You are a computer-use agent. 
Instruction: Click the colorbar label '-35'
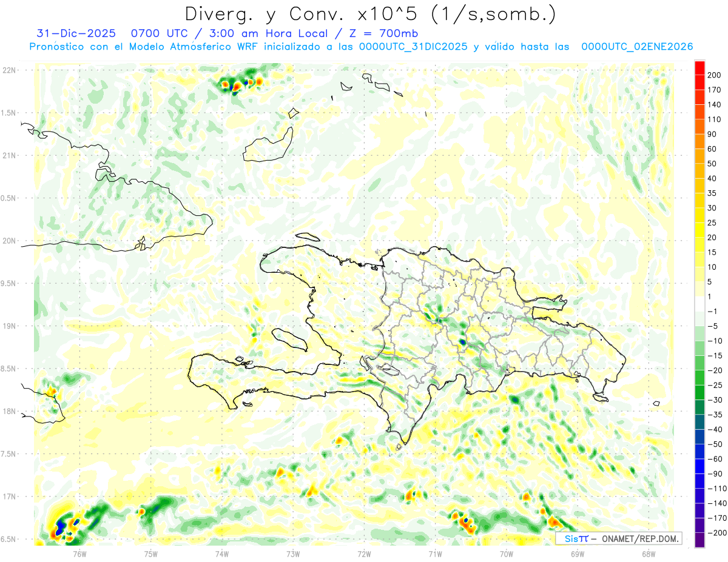point(715,415)
